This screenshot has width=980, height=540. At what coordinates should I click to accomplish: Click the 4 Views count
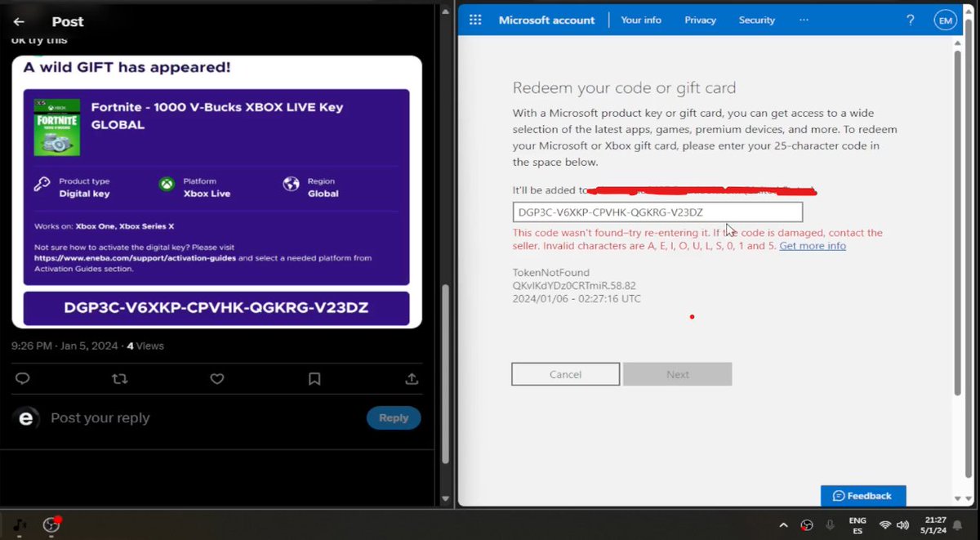[x=145, y=346]
